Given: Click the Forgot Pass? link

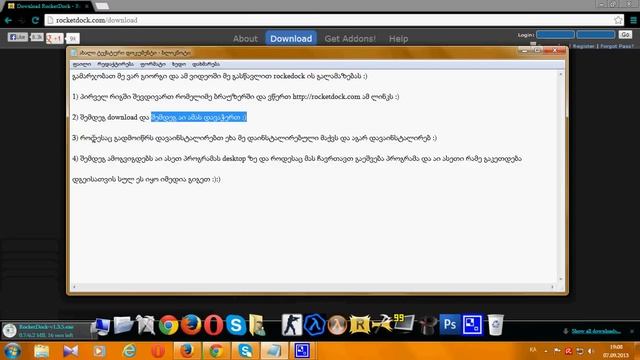Looking at the screenshot, I should pyautogui.click(x=617, y=46).
